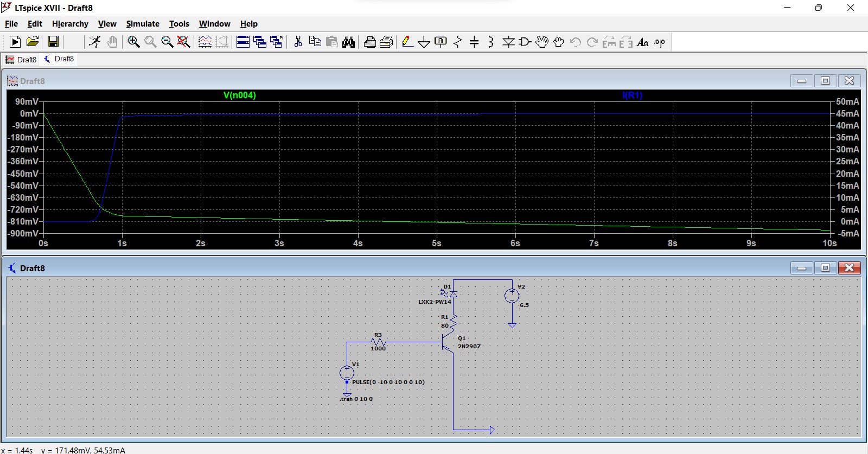Minimize the Draft8 schematic sub-window

801,268
